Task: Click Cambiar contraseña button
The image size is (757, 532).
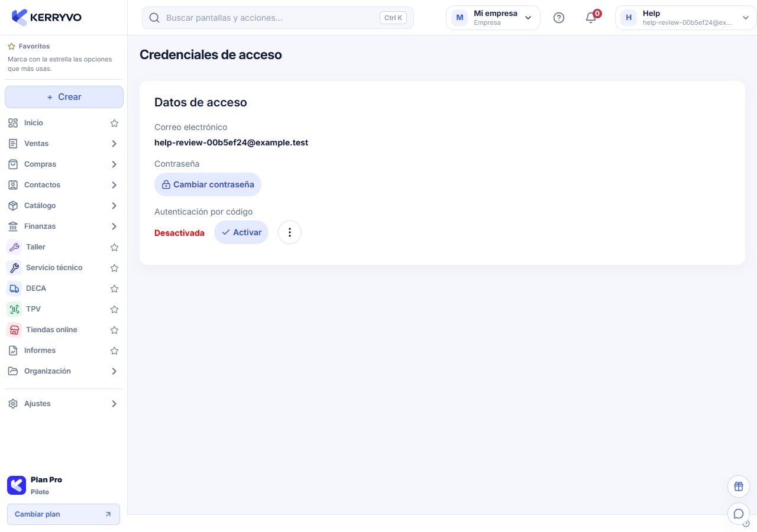Action: pos(208,184)
